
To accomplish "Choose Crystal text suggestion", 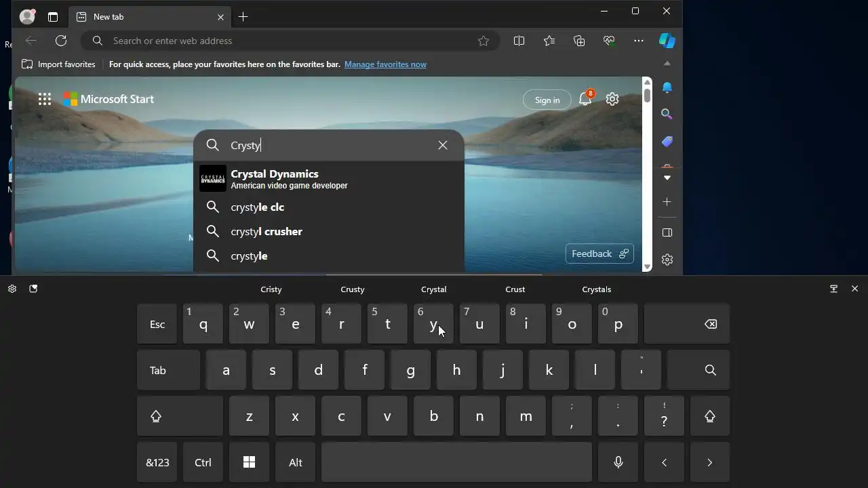I will (x=434, y=289).
